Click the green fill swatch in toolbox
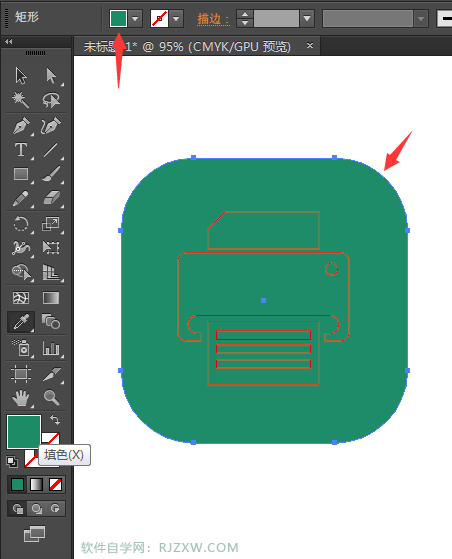This screenshot has width=452, height=559. [24, 431]
